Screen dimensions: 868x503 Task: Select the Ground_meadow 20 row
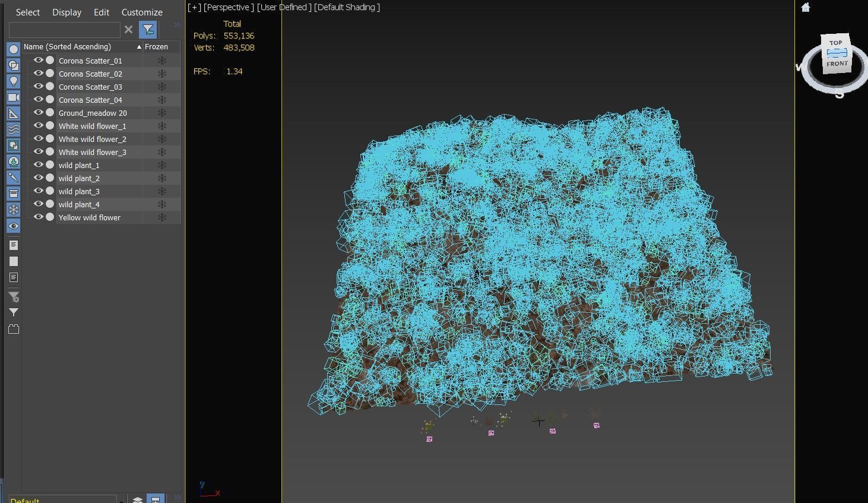[x=102, y=113]
